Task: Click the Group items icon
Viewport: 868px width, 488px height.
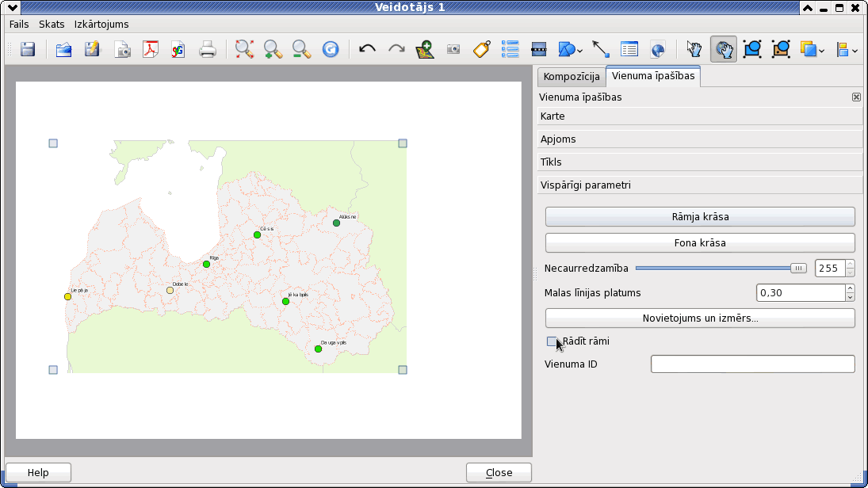Action: (x=752, y=49)
